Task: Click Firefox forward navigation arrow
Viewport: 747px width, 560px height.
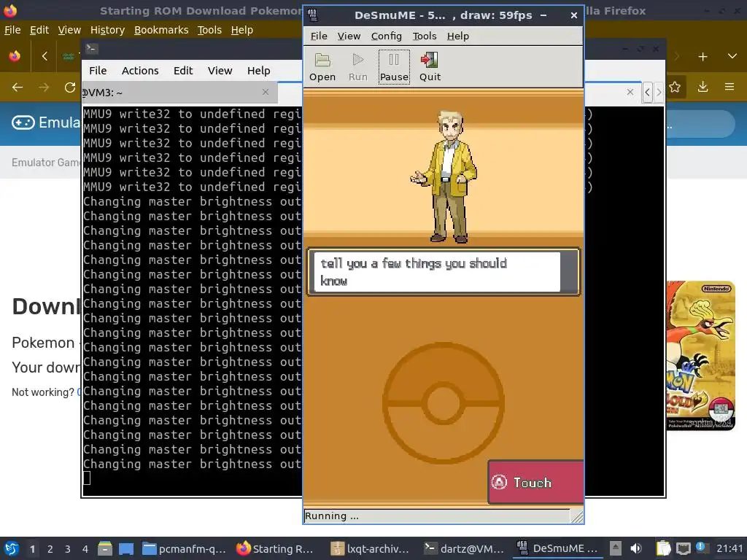Action: (x=44, y=87)
